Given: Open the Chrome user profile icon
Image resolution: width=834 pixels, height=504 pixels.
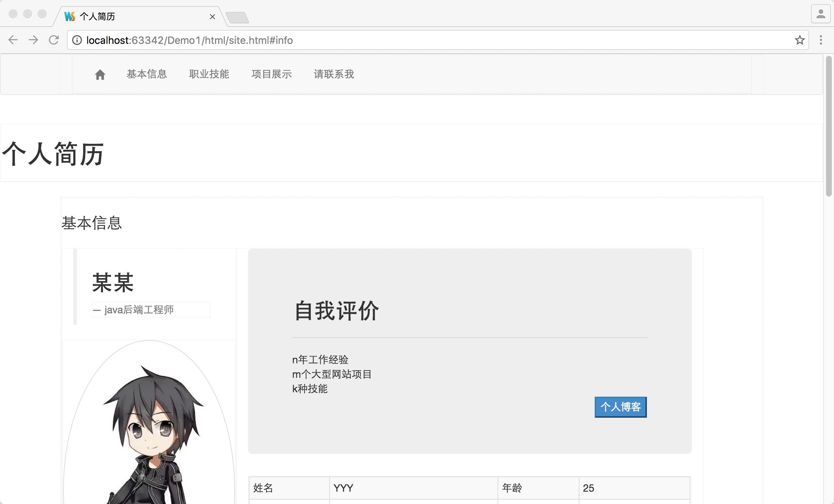Looking at the screenshot, I should [821, 14].
